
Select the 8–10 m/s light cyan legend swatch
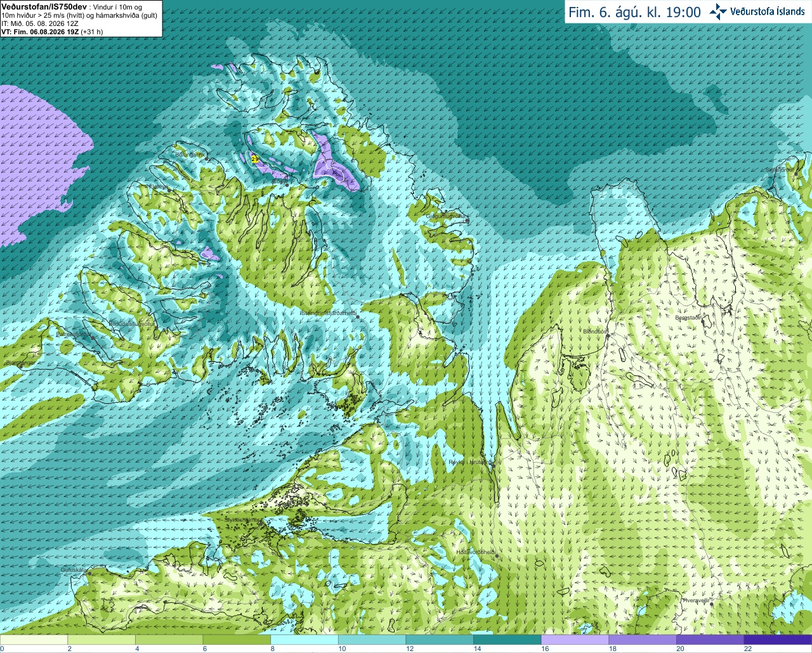point(304,640)
